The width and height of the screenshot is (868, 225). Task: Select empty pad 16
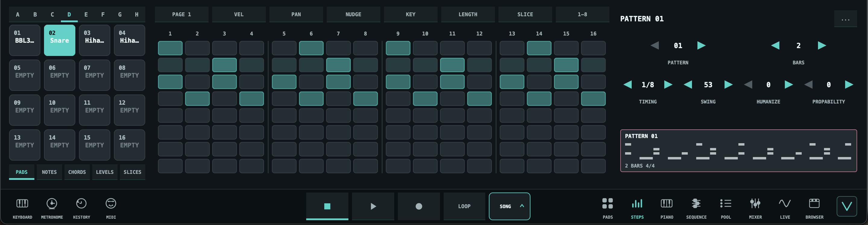click(129, 145)
